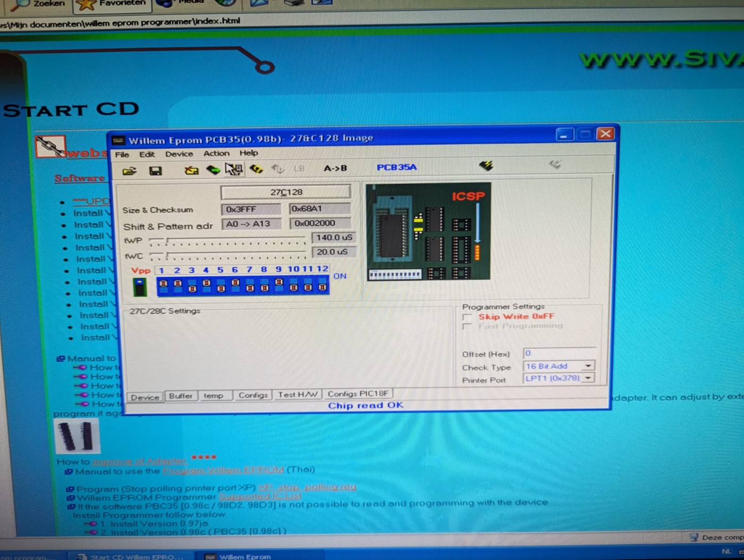Click the greyed chip icon left of LB
The image size is (744, 560).
277,169
